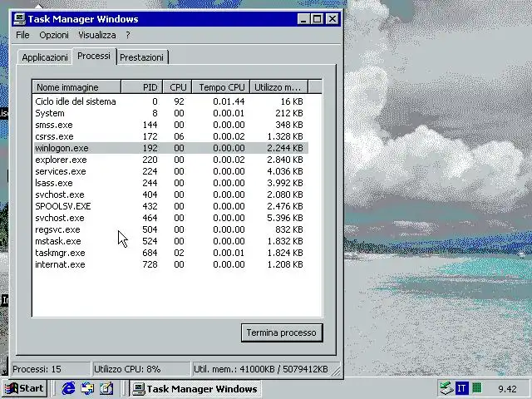Sort by Tempo CPU column header

click(221, 87)
